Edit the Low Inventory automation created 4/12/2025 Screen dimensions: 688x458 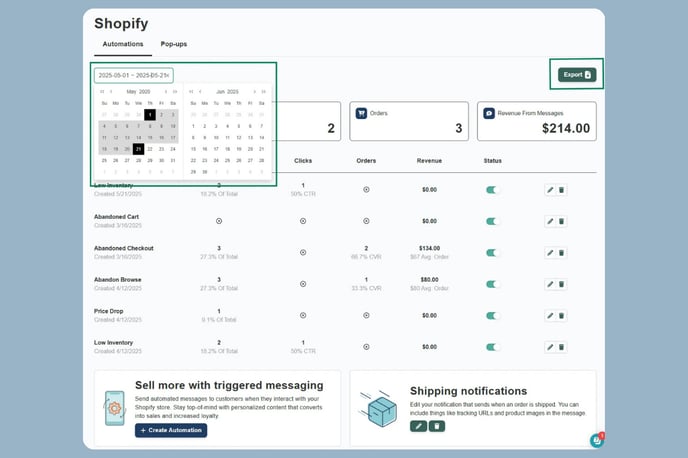coord(550,347)
